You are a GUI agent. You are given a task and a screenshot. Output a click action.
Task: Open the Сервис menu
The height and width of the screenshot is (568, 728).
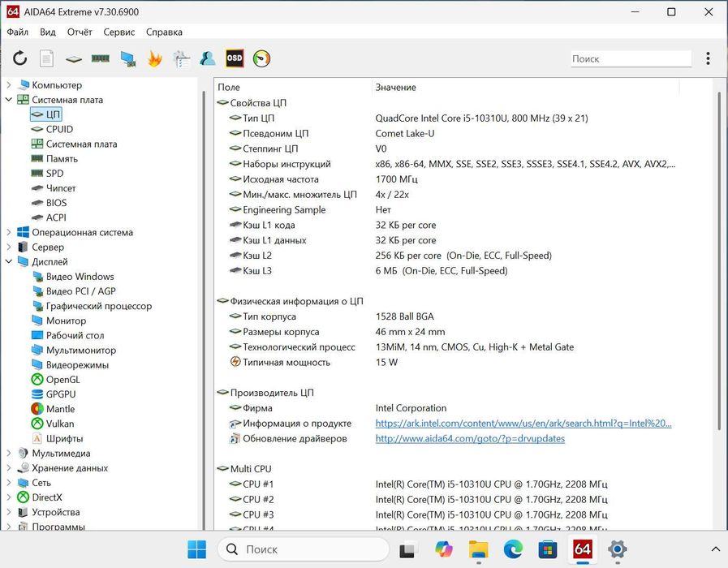118,32
